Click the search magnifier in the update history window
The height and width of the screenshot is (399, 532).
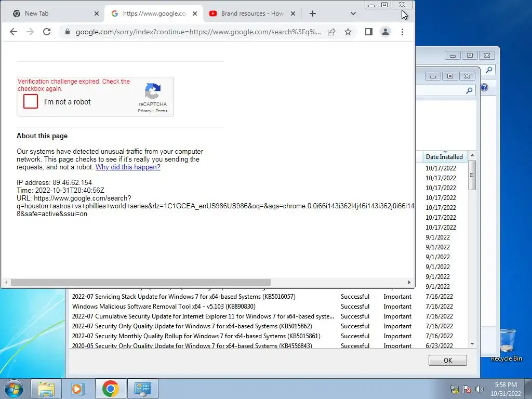pos(469,90)
